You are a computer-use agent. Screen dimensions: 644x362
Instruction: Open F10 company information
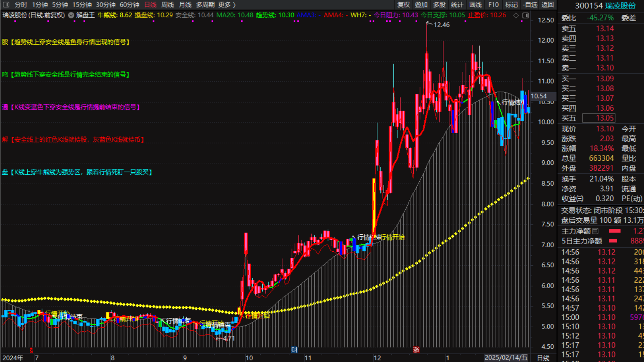click(x=493, y=5)
